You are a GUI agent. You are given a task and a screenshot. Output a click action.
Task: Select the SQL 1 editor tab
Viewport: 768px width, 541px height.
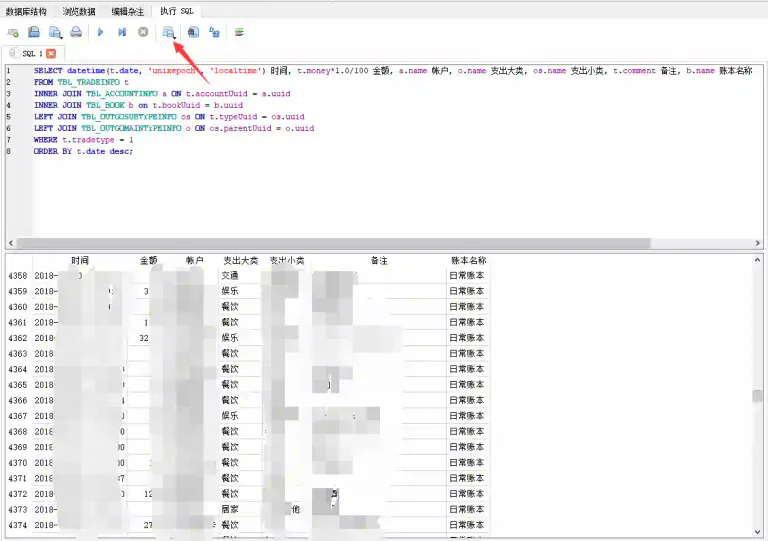coord(32,53)
